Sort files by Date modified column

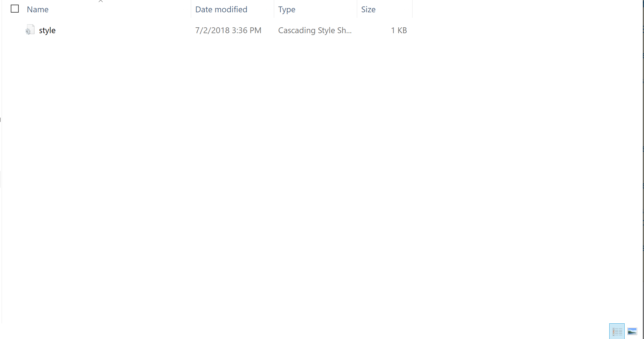tap(221, 10)
